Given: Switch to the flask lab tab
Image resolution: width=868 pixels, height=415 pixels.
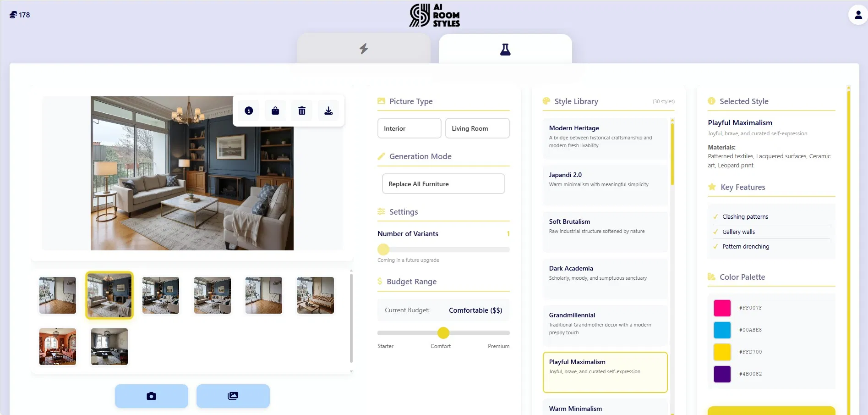Looking at the screenshot, I should [x=505, y=49].
